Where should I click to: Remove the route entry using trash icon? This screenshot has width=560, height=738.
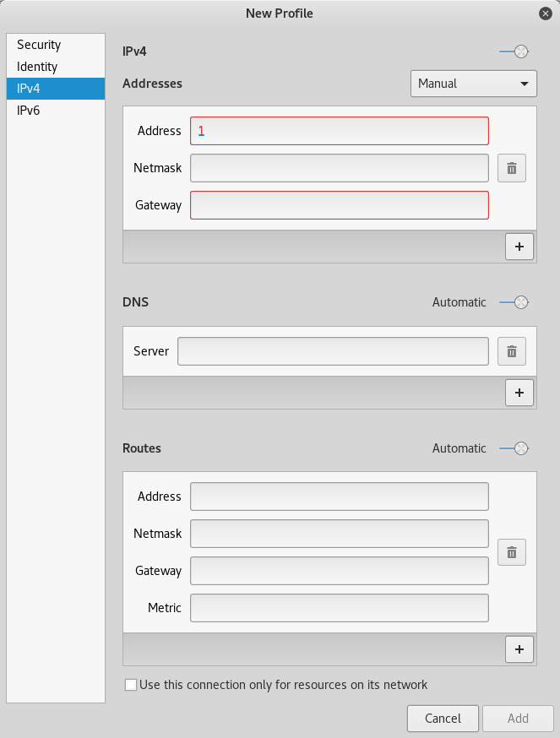pyautogui.click(x=511, y=553)
